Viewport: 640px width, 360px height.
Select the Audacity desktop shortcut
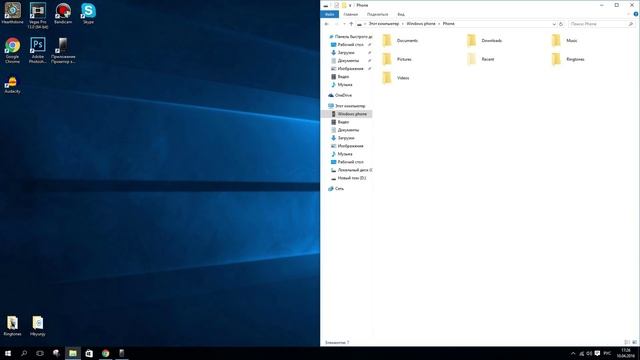[12, 84]
